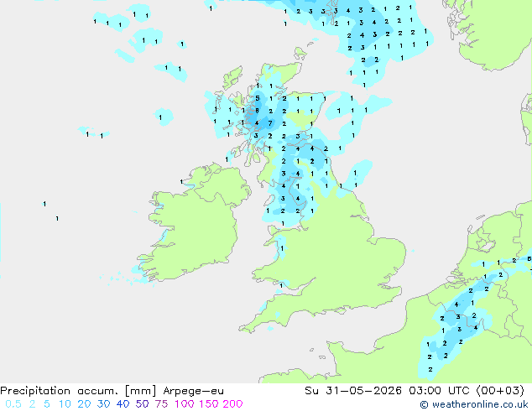Select the 150 legend value
This screenshot has height=411, width=532.
pyautogui.click(x=209, y=404)
